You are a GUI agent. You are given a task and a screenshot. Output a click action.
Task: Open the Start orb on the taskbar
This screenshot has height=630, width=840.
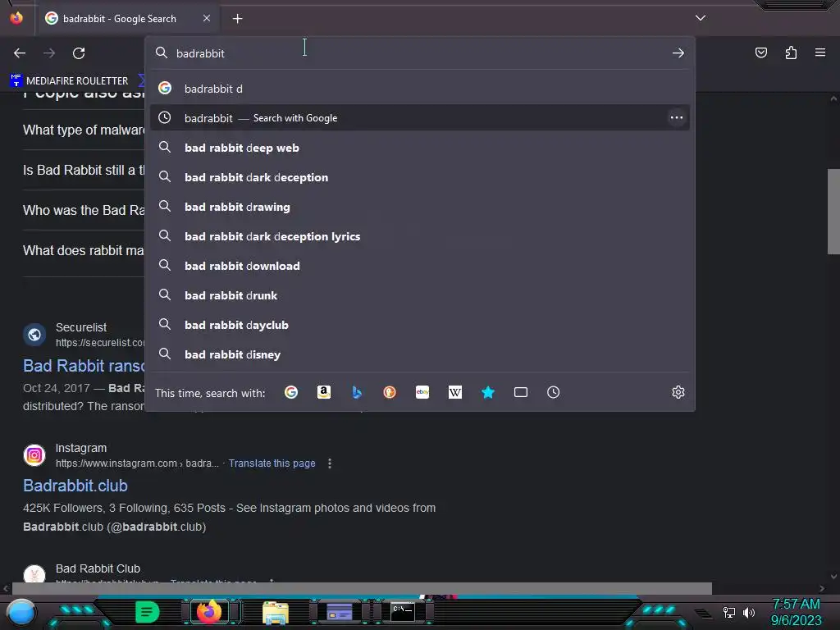[21, 612]
